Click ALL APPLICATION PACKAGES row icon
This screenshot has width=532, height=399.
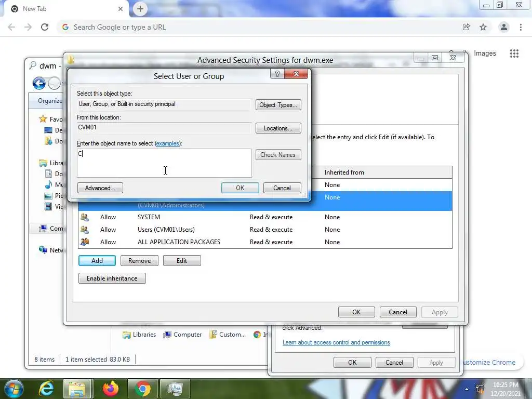click(x=85, y=242)
